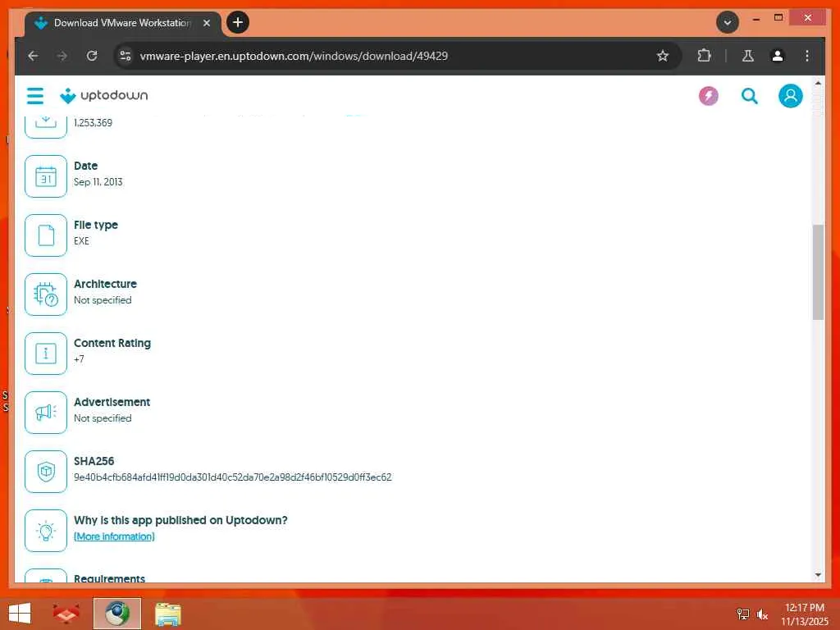Open the Uptodown search magnifier

[x=749, y=96]
